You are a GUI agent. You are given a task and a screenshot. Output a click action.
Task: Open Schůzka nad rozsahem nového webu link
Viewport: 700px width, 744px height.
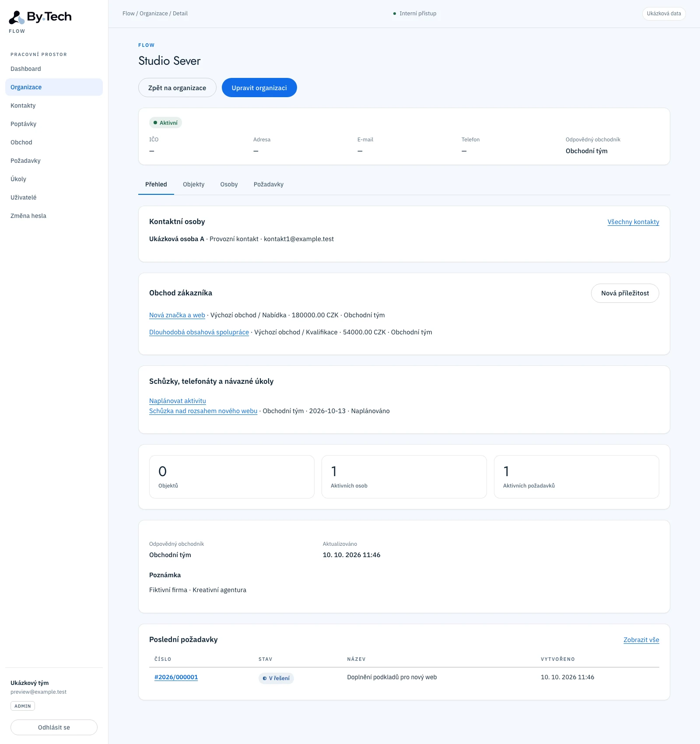[203, 411]
